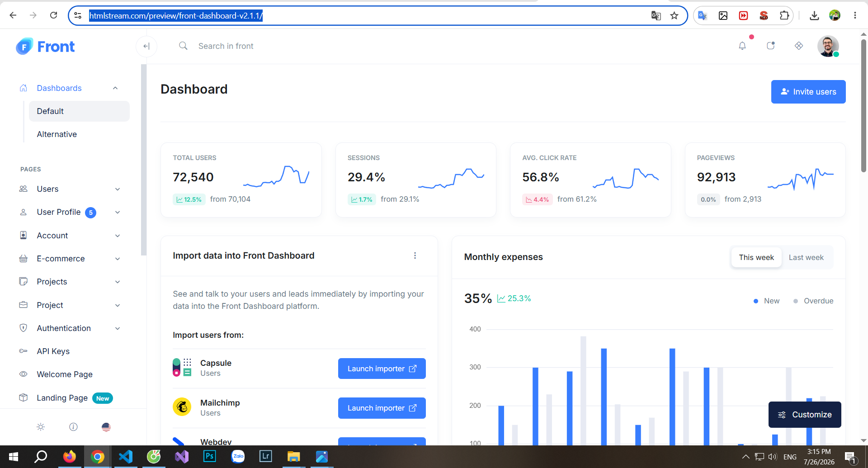Bookmark page with the star icon
Viewport: 868px width, 468px height.
[674, 16]
